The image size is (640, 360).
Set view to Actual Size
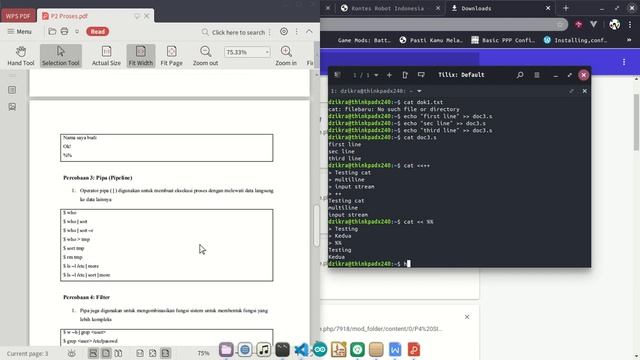tap(106, 56)
